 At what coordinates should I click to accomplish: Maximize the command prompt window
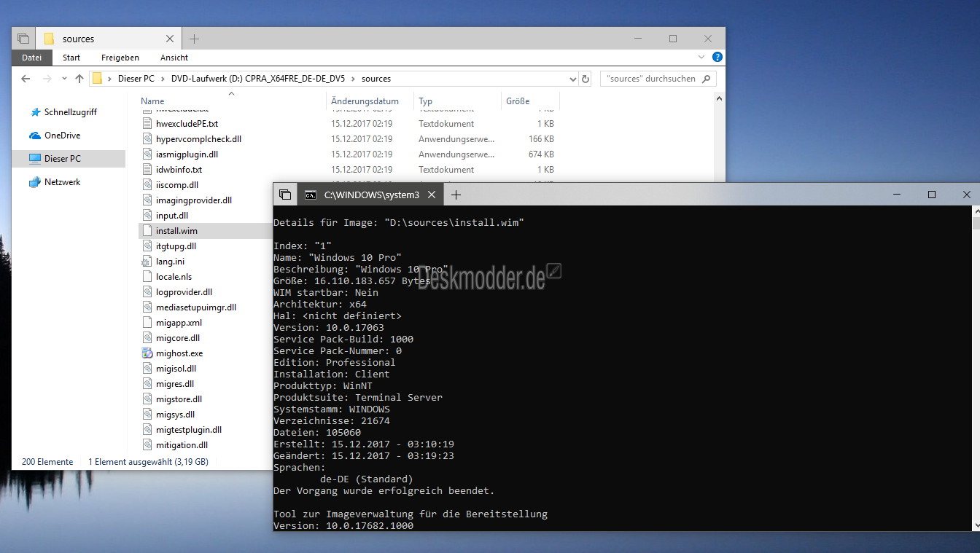pyautogui.click(x=932, y=195)
